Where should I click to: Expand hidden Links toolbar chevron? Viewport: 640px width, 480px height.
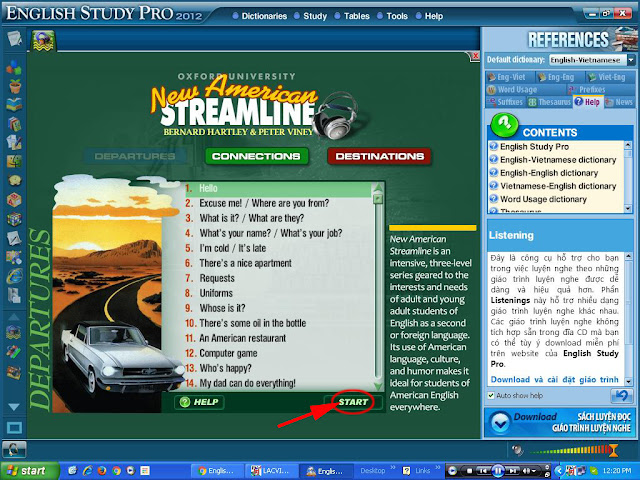438,467
